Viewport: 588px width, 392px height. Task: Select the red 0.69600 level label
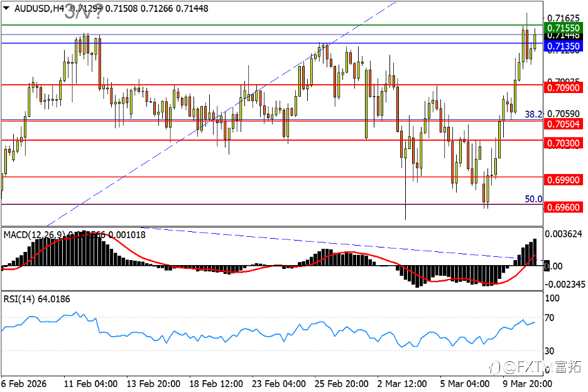tap(563, 207)
